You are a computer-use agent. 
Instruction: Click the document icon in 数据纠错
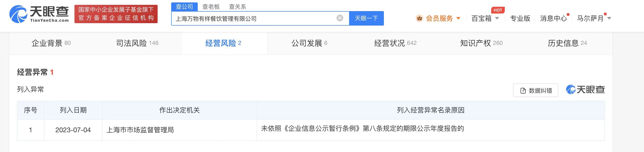523,91
